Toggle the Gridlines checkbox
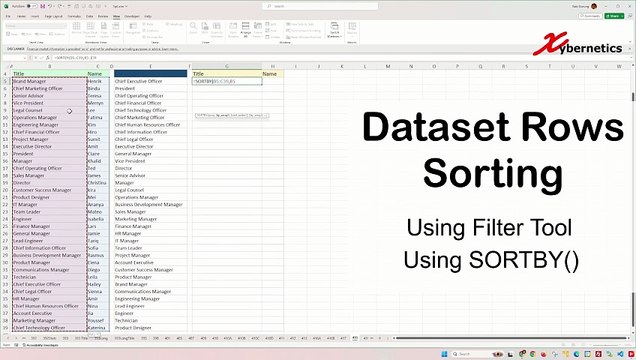The width and height of the screenshot is (636, 360). (x=149, y=30)
